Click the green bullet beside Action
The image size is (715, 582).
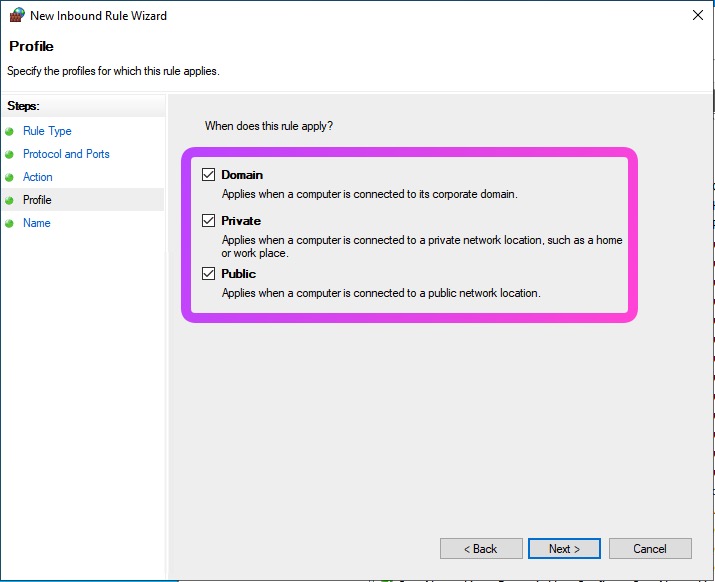tap(10, 177)
